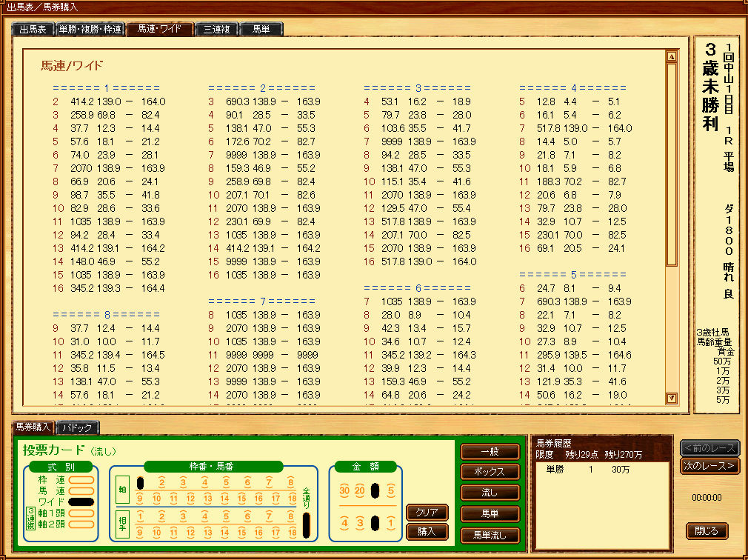The width and height of the screenshot is (748, 560).
Task: Click the クリア button to reset card
Action: (x=427, y=513)
